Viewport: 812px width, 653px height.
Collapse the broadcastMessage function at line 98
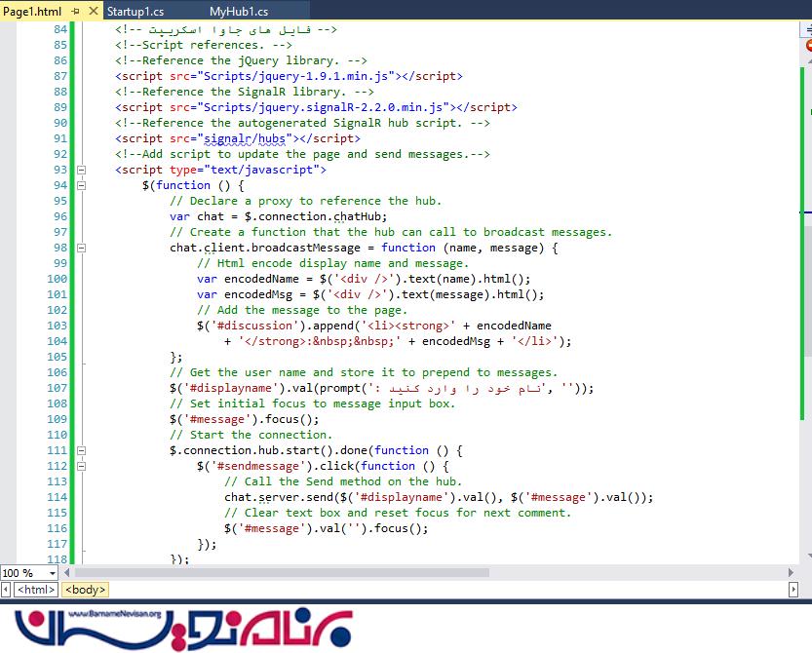pos(80,248)
